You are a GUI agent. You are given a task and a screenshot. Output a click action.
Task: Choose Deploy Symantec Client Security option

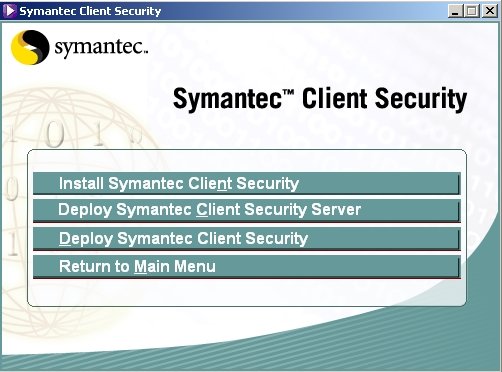click(247, 239)
